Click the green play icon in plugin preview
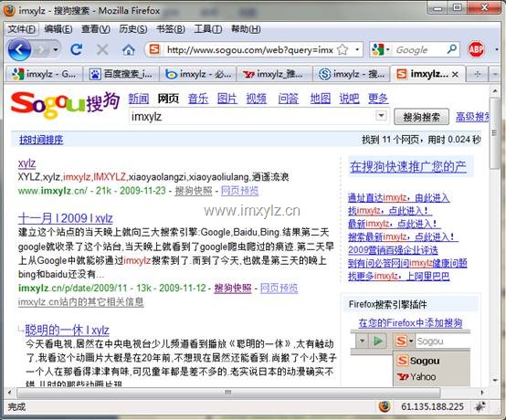Image resolution: width=506 pixels, height=420 pixels. click(377, 341)
